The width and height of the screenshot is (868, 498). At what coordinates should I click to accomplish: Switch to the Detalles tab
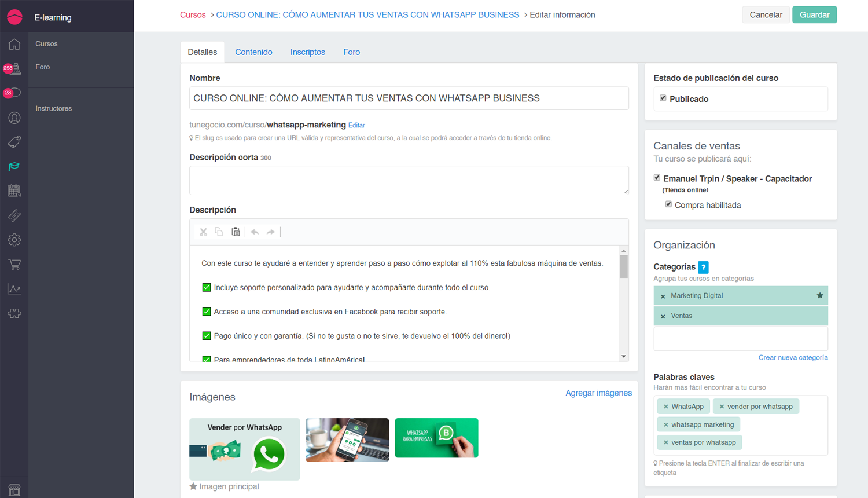(x=203, y=52)
